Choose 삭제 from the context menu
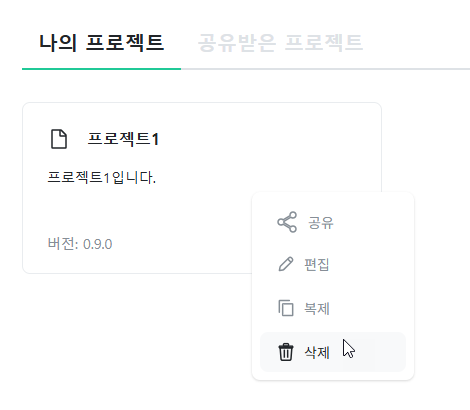The image size is (470, 410). (x=317, y=352)
